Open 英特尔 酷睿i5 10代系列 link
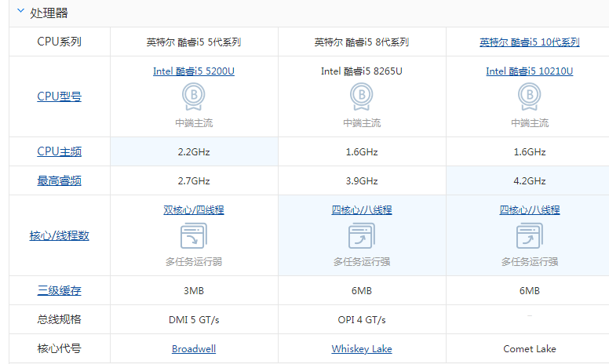The image size is (609, 364). pyautogui.click(x=530, y=42)
